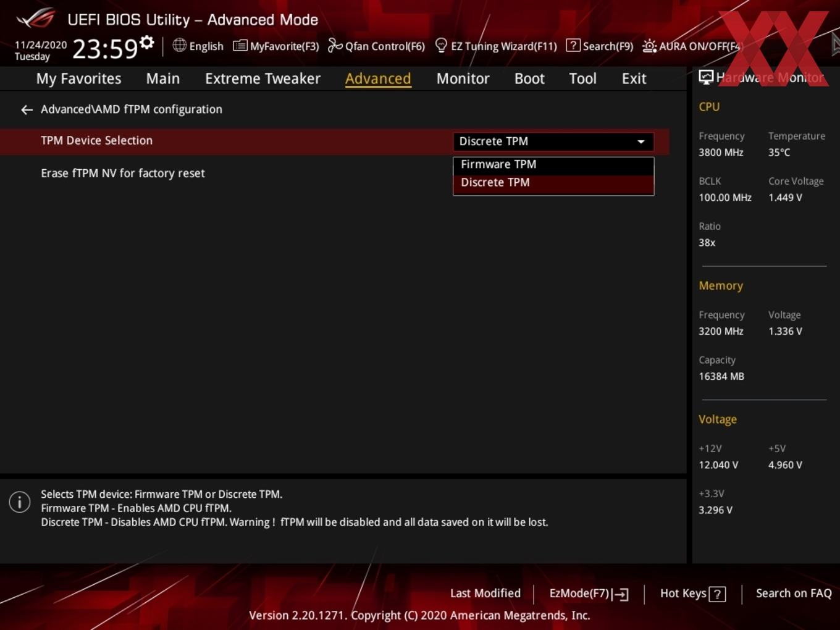Image resolution: width=840 pixels, height=630 pixels.
Task: Click Memory capacity 16384 MB
Action: [721, 377]
